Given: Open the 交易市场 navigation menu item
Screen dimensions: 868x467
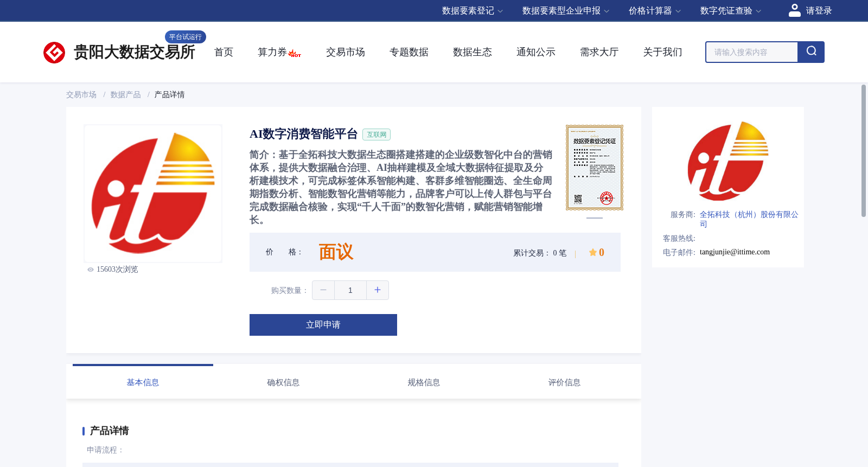Looking at the screenshot, I should (346, 52).
